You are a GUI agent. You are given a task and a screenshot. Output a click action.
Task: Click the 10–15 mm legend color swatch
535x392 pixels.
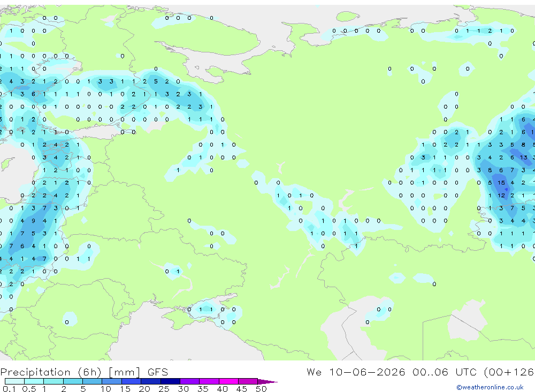pyautogui.click(x=112, y=381)
